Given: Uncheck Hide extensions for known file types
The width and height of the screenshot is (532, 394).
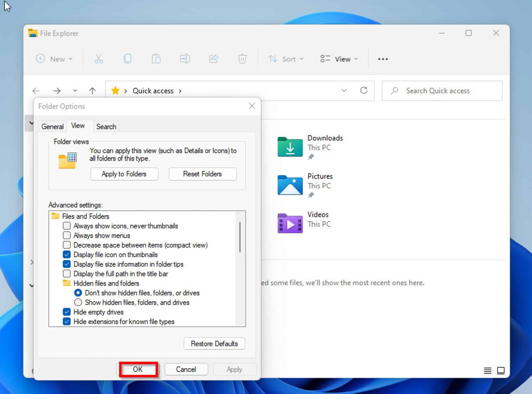Looking at the screenshot, I should (x=67, y=321).
